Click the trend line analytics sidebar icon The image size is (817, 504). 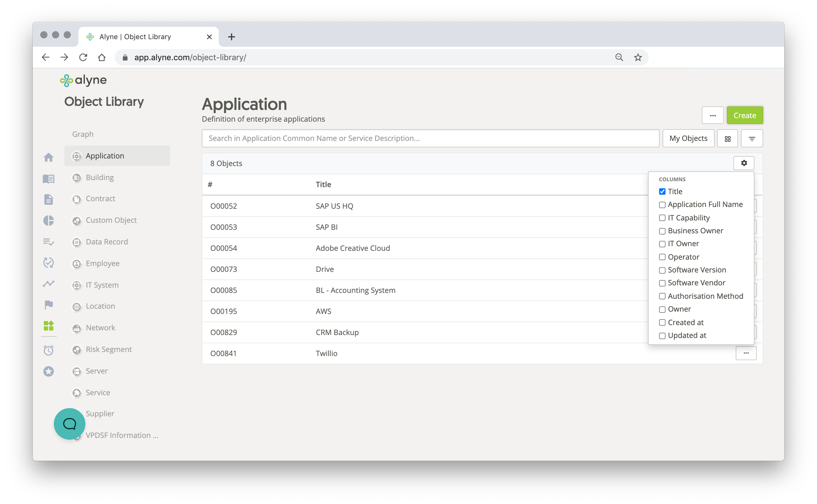click(x=49, y=284)
